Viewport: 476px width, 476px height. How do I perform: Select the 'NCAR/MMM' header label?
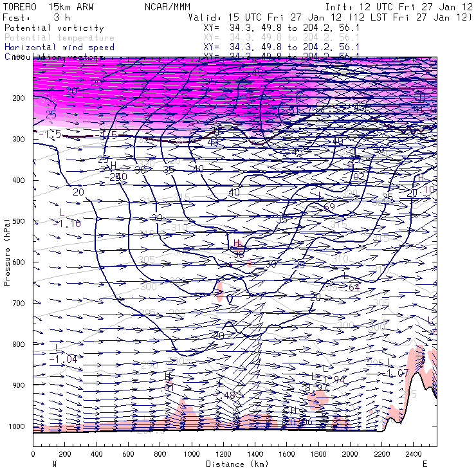click(x=168, y=7)
